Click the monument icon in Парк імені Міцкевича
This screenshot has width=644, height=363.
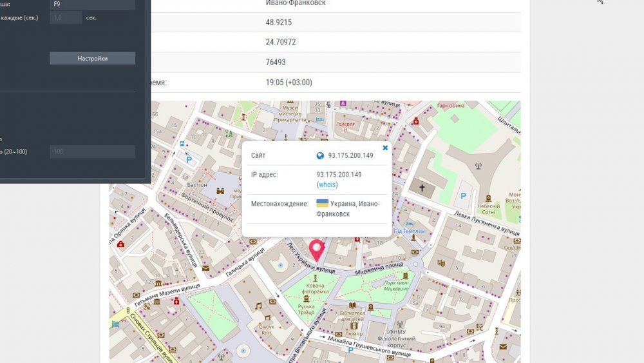click(405, 276)
